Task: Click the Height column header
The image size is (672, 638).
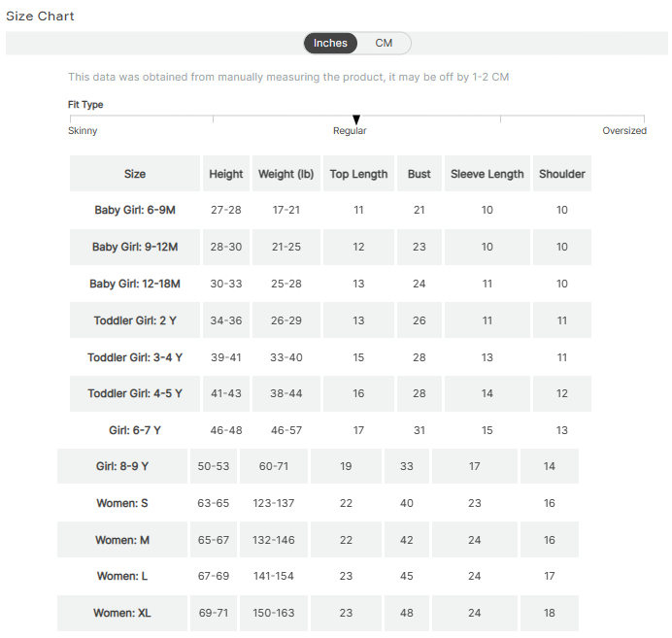Action: click(225, 175)
